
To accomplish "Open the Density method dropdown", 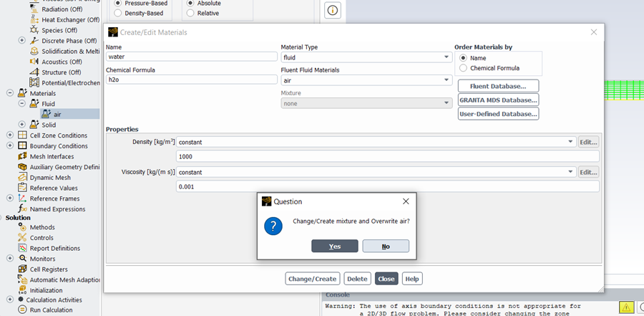I will click(x=376, y=142).
